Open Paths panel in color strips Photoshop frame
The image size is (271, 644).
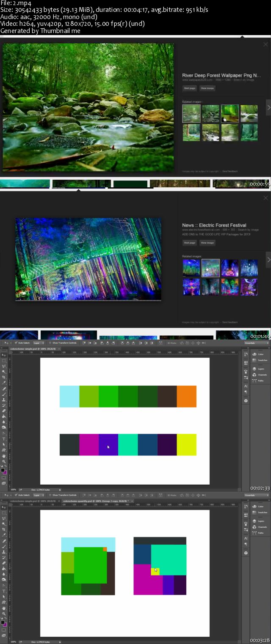pyautogui.click(x=258, y=381)
